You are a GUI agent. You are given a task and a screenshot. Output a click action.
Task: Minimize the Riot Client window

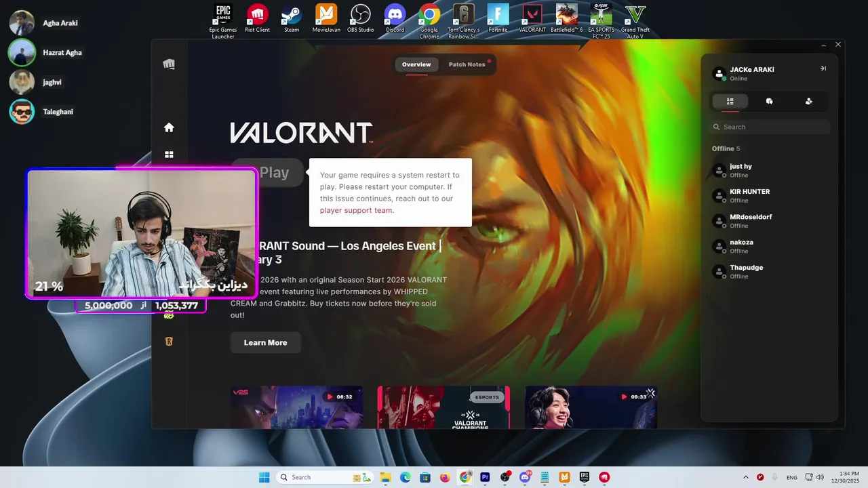point(823,45)
